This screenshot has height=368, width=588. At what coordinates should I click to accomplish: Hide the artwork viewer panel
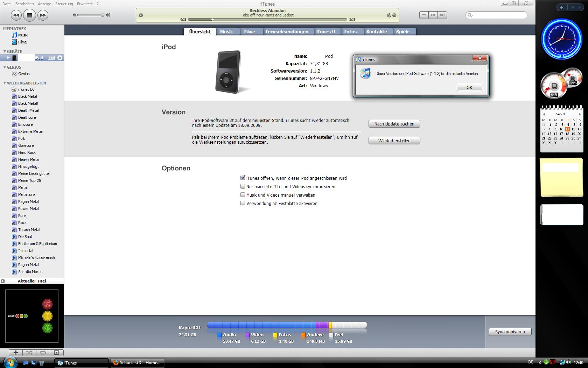57,353
